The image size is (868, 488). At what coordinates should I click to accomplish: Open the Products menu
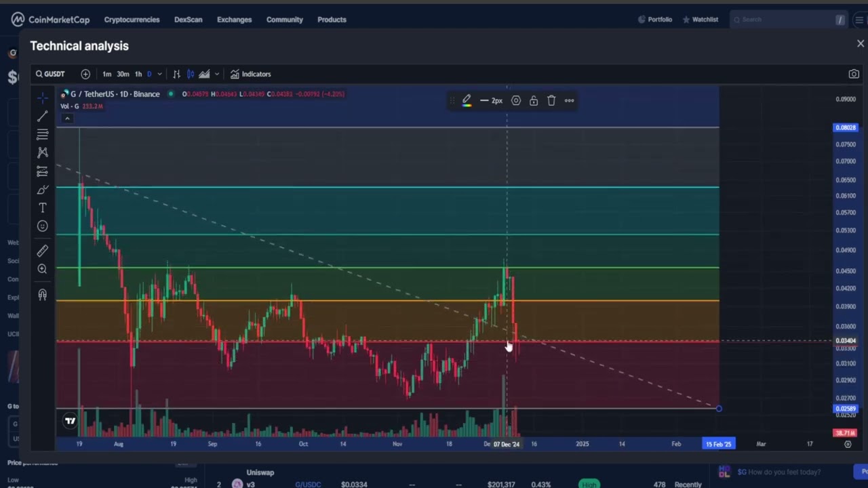(x=332, y=20)
